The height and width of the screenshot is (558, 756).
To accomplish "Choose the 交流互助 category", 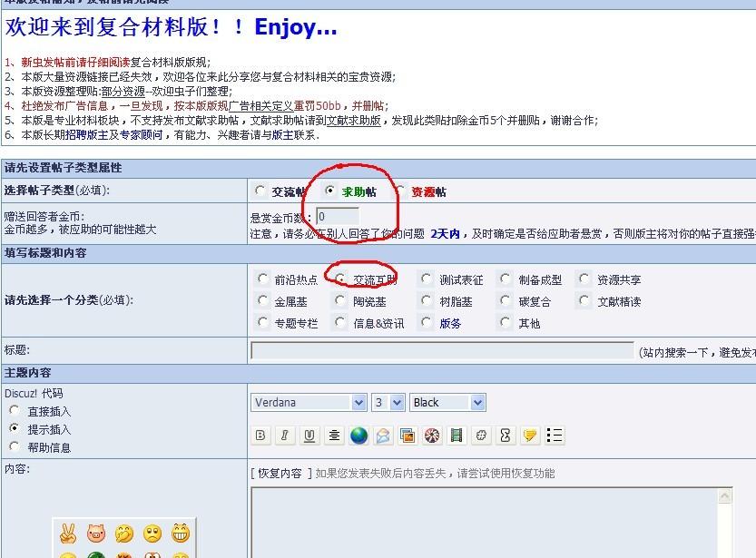I will (x=340, y=279).
